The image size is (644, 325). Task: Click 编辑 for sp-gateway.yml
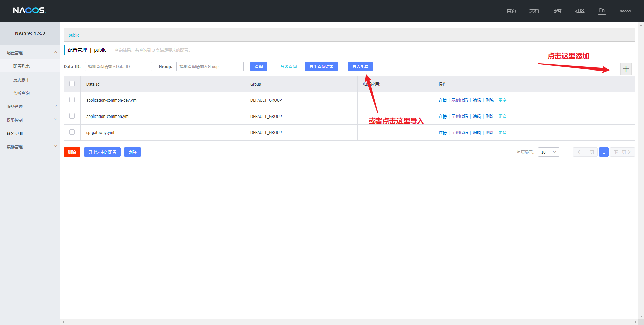(x=477, y=133)
